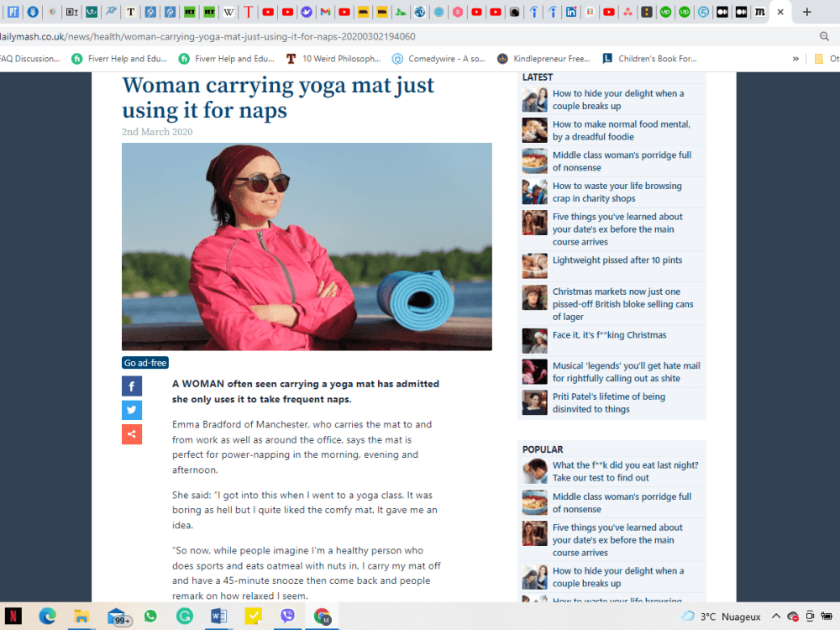Image resolution: width=840 pixels, height=630 pixels.
Task: Open the Christmas markets article link
Action: [x=623, y=304]
